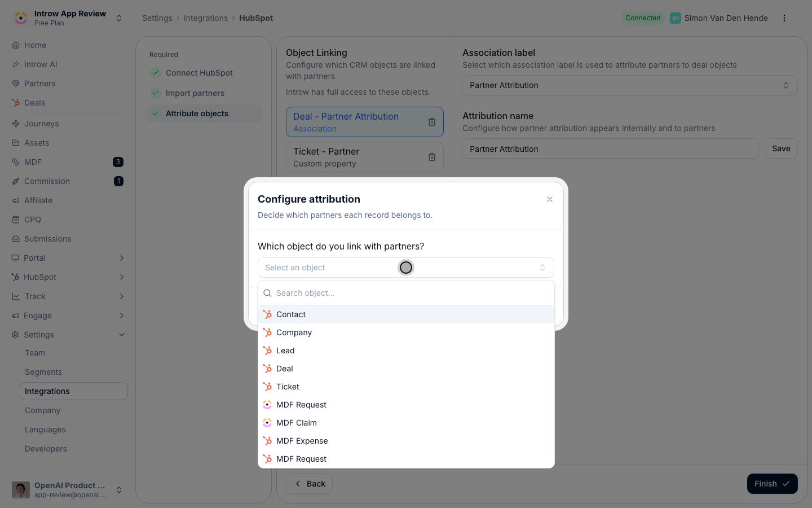
Task: Open Developers under Settings
Action: (74, 449)
